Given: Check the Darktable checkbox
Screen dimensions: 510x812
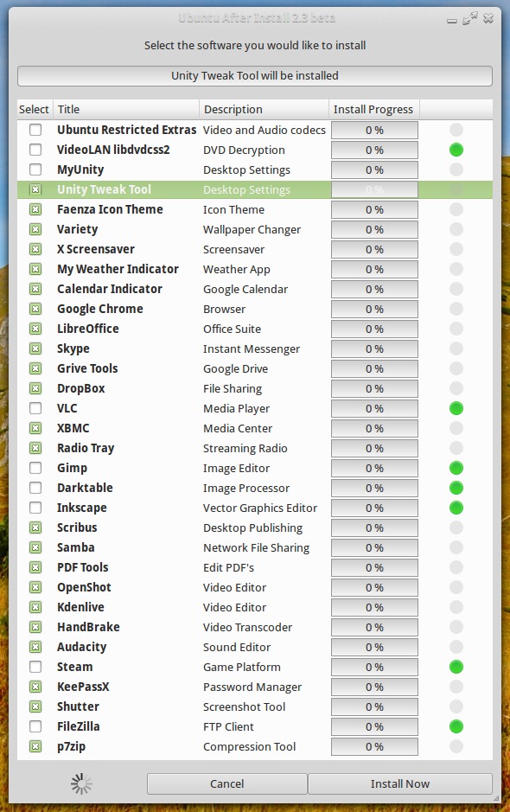Looking at the screenshot, I should coord(35,488).
